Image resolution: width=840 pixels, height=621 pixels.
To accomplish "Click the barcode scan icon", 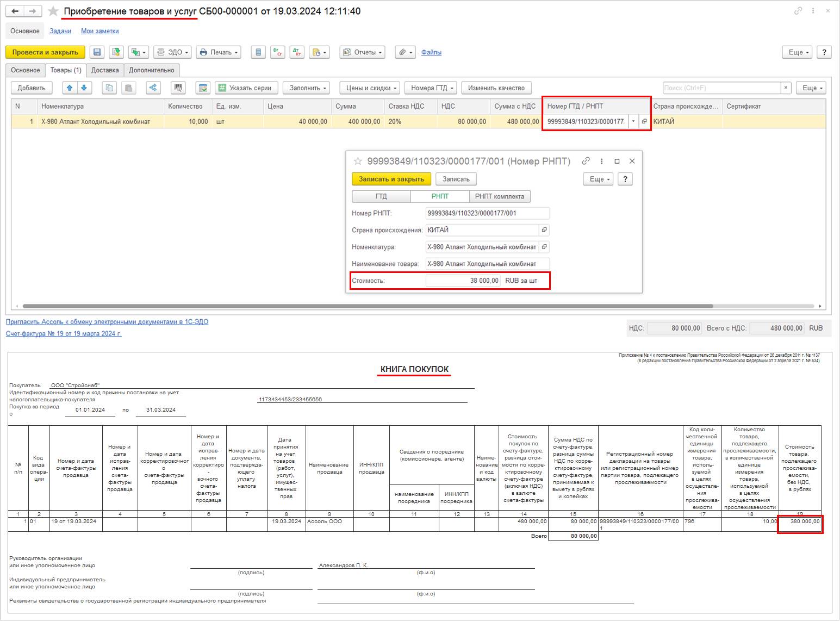I will click(178, 88).
